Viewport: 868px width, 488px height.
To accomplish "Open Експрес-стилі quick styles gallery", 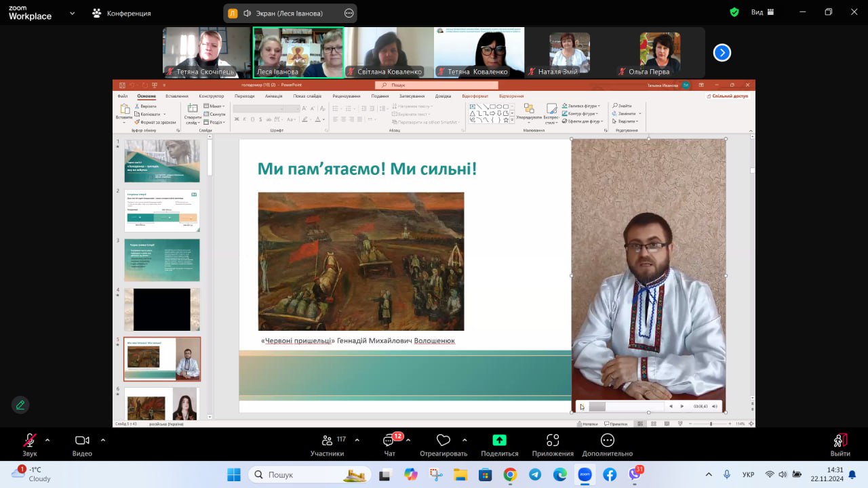I will (551, 114).
